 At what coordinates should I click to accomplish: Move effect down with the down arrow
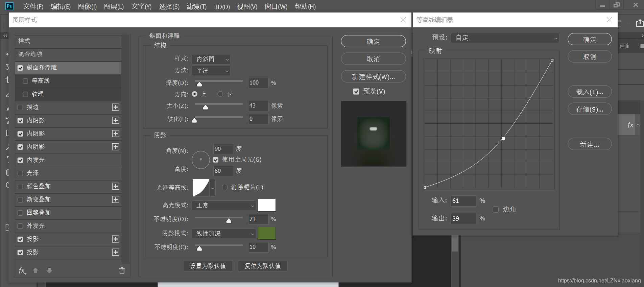pyautogui.click(x=49, y=270)
